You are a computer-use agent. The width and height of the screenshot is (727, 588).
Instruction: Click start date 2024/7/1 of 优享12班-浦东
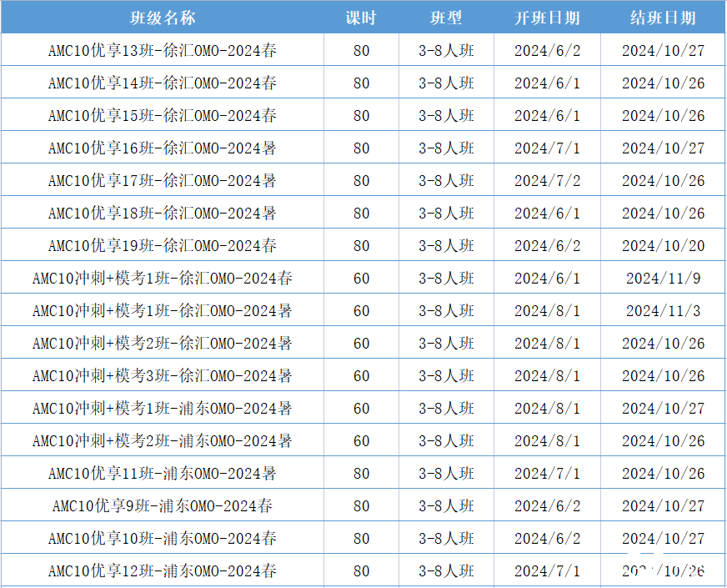click(547, 570)
